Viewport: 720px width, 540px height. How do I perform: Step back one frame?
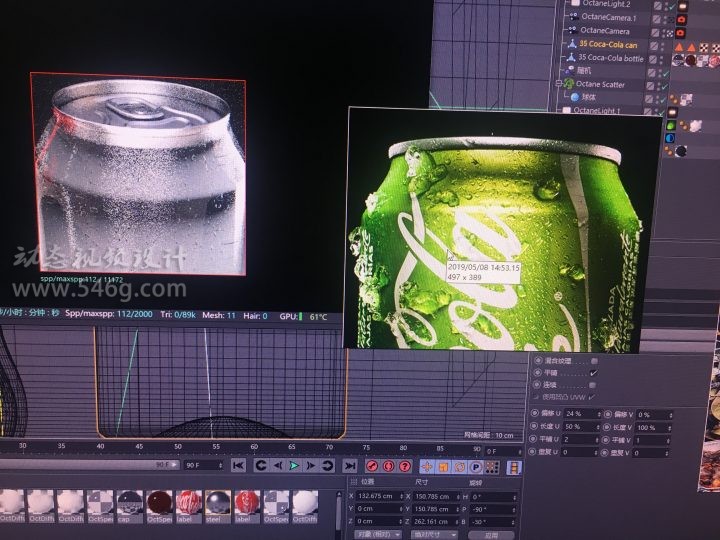pyautogui.click(x=278, y=466)
